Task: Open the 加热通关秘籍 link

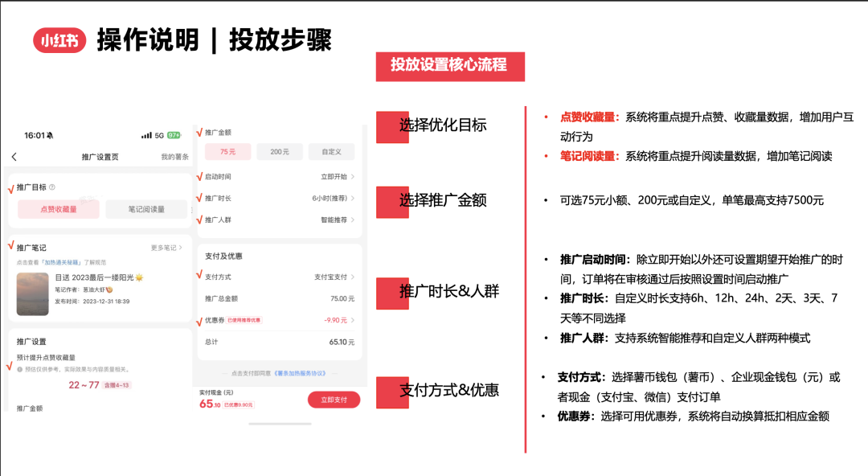Action: (63, 263)
